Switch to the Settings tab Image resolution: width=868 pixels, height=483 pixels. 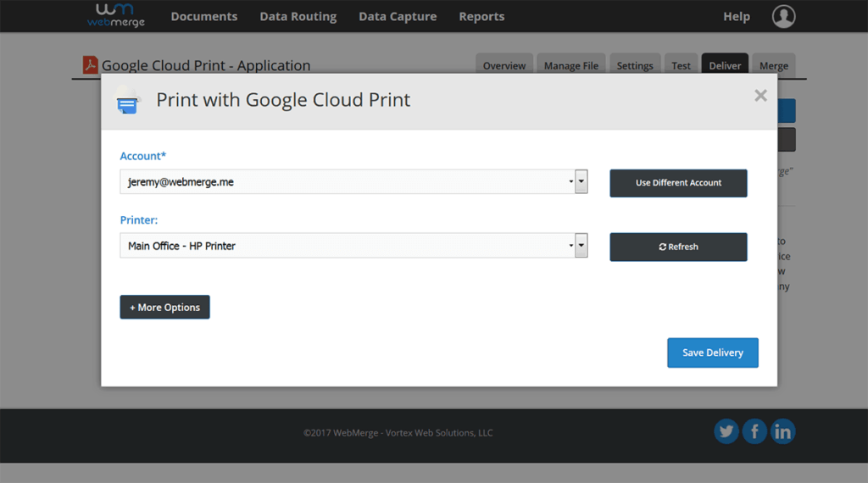[x=635, y=65]
